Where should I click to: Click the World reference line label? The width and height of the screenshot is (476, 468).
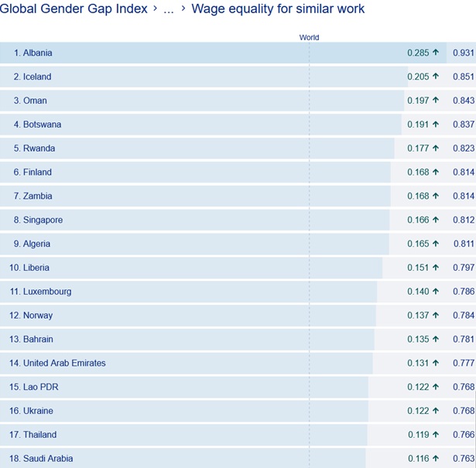click(x=309, y=37)
